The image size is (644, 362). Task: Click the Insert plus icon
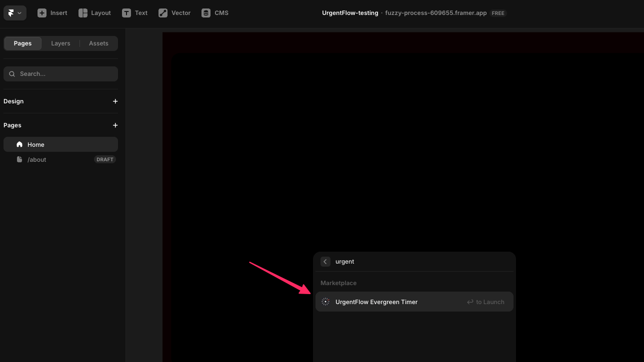pos(42,13)
